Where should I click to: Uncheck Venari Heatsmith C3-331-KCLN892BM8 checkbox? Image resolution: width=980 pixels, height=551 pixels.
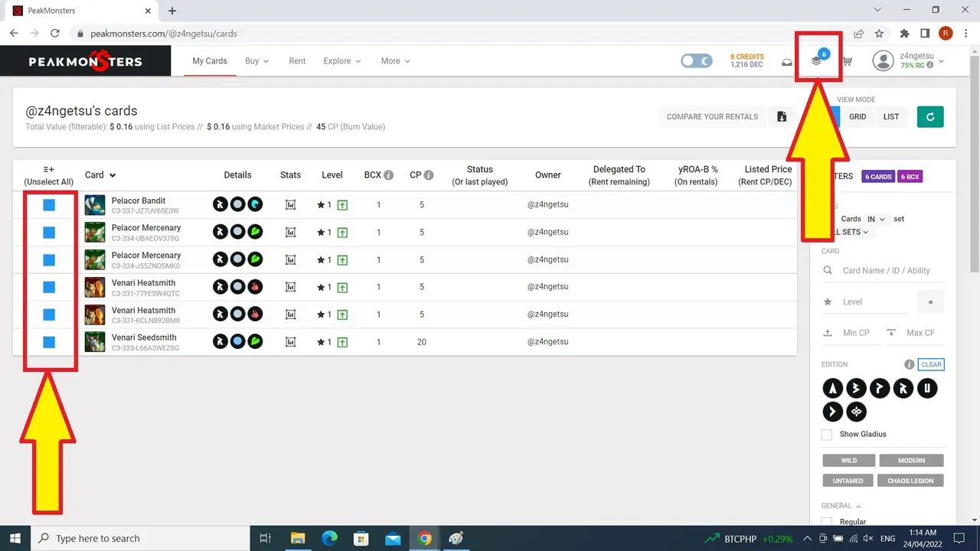49,315
